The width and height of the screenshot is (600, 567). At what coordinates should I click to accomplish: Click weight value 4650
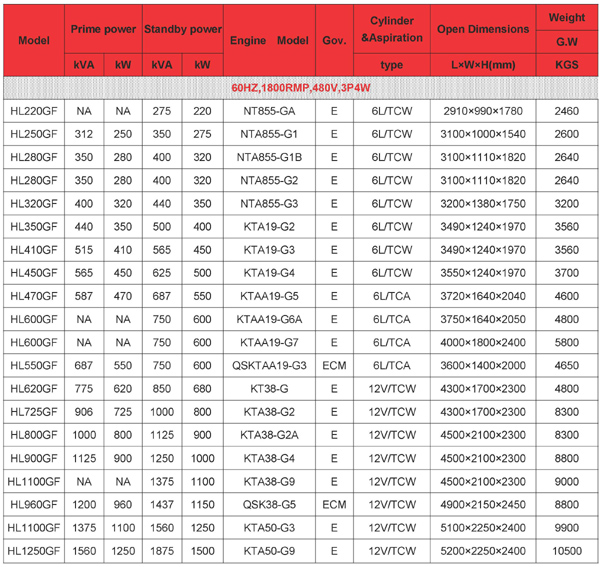coord(567,366)
